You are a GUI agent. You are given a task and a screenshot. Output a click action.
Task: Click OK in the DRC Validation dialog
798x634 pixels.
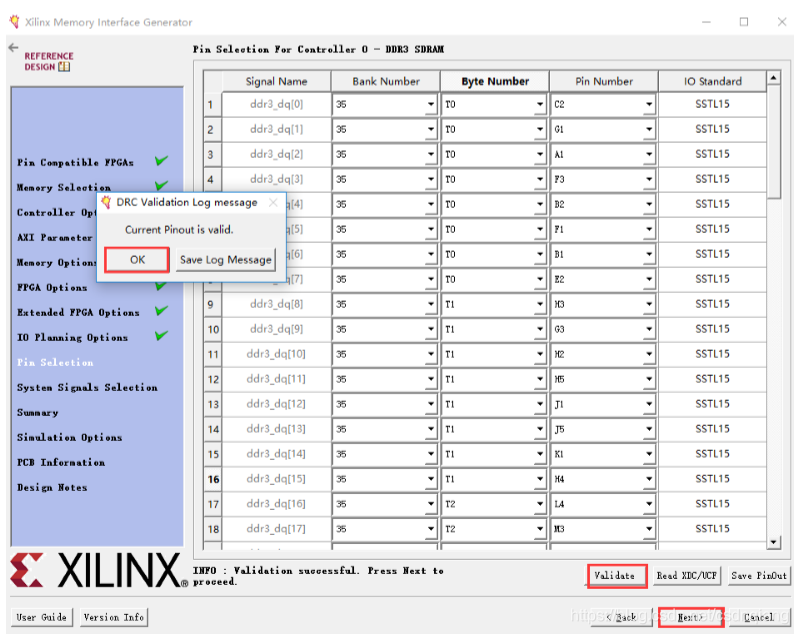[137, 260]
